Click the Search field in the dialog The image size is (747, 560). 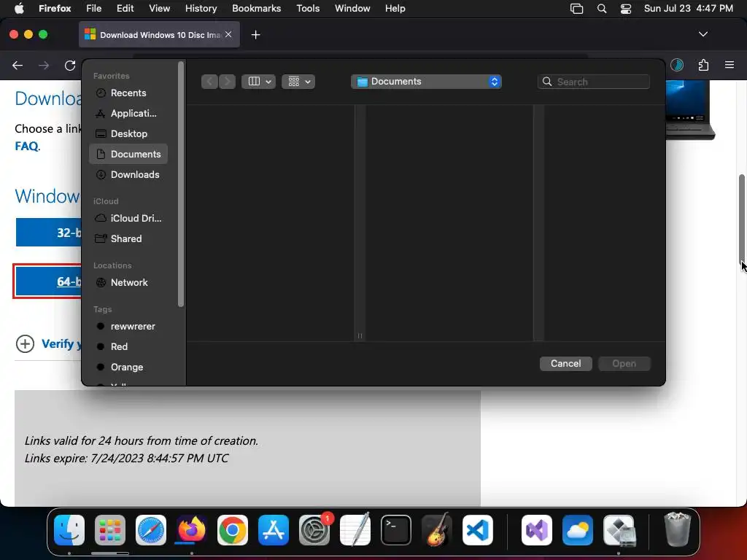pyautogui.click(x=594, y=82)
